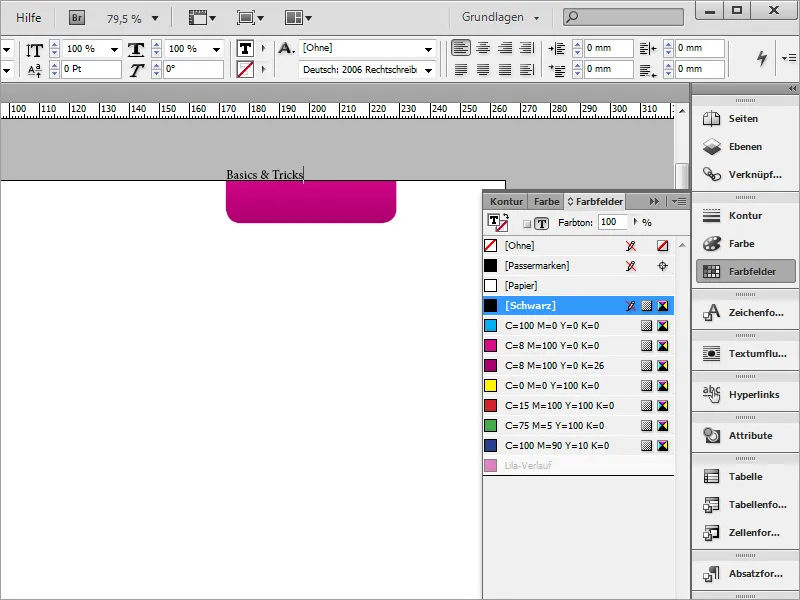Select the C=75 M=5 Y=100 K=0 swatch
This screenshot has height=600, width=800.
[x=579, y=426]
